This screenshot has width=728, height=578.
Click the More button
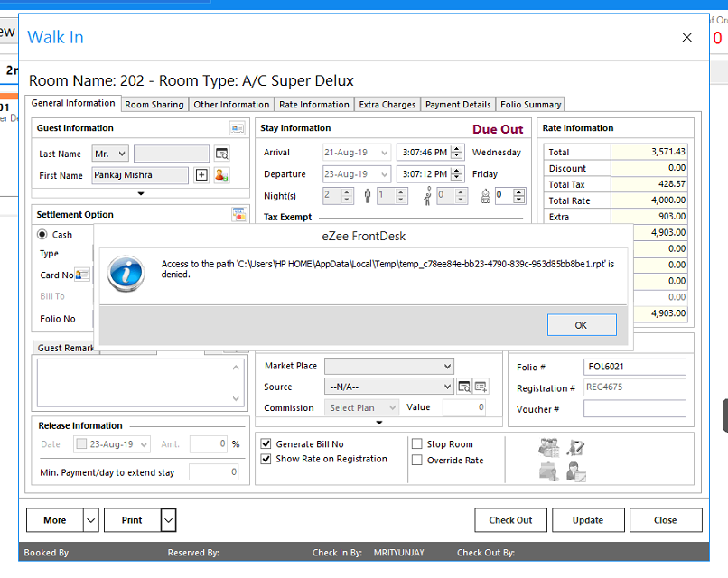click(x=55, y=520)
